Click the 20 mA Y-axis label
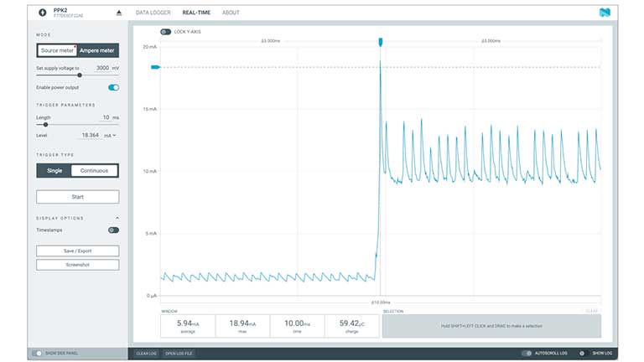Viewport: 644px width, 362px height. coord(150,47)
